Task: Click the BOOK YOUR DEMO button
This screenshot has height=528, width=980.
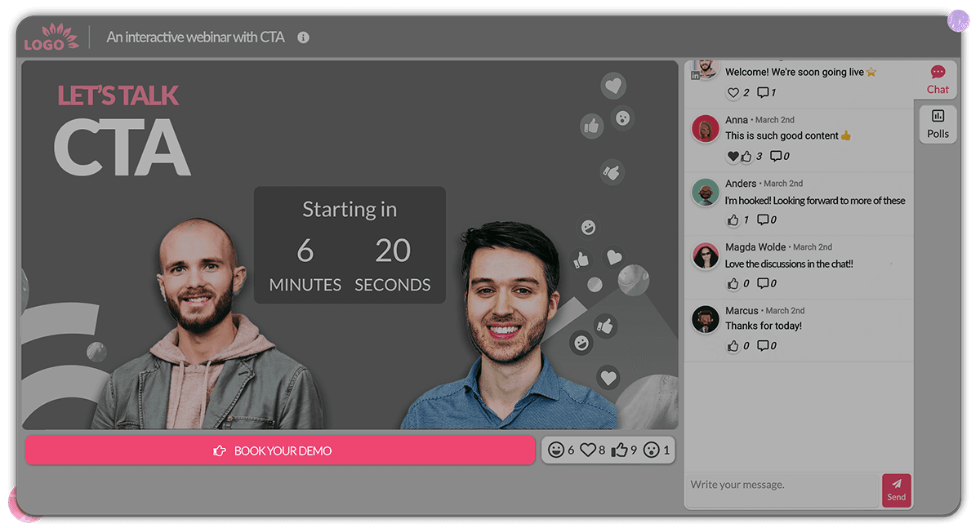Action: 280,450
